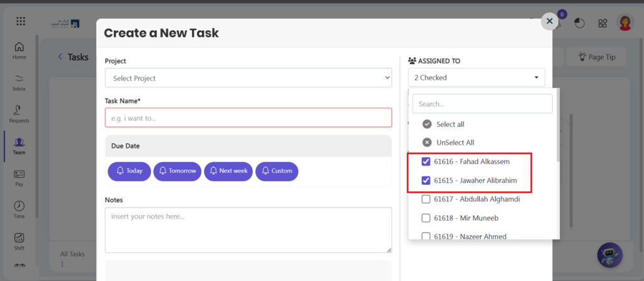
Task: Click the Home icon in sidebar
Action: pos(19,50)
